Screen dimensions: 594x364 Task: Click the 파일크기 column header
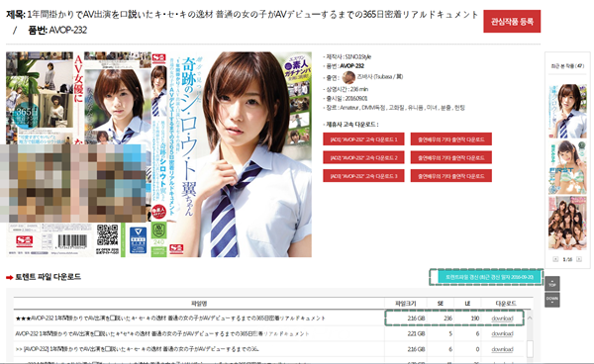(x=406, y=304)
